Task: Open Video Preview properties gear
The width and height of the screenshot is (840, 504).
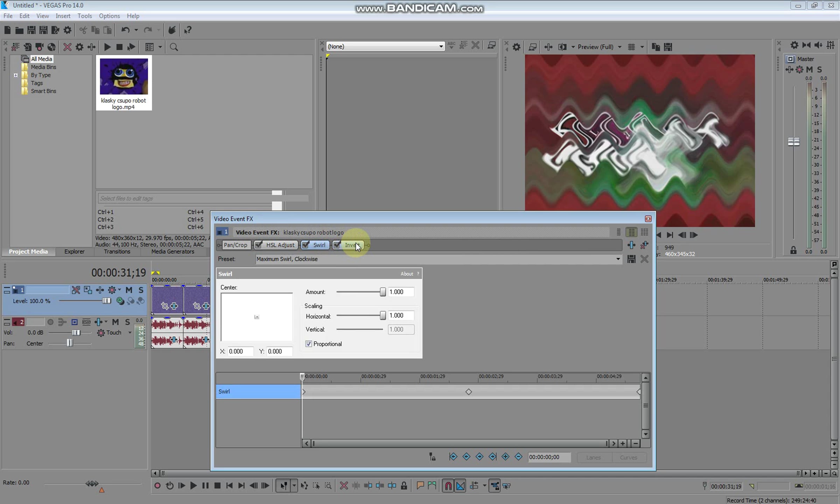Action: click(x=516, y=47)
